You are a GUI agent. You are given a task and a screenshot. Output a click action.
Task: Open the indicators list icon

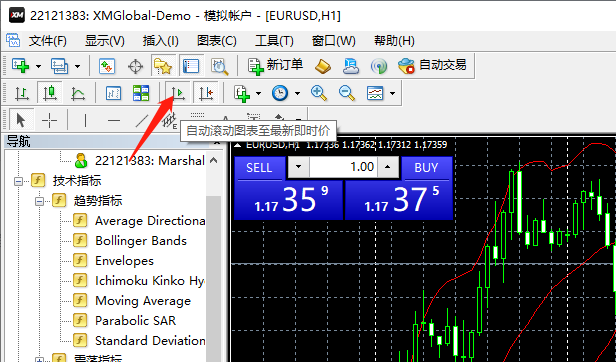[x=242, y=94]
